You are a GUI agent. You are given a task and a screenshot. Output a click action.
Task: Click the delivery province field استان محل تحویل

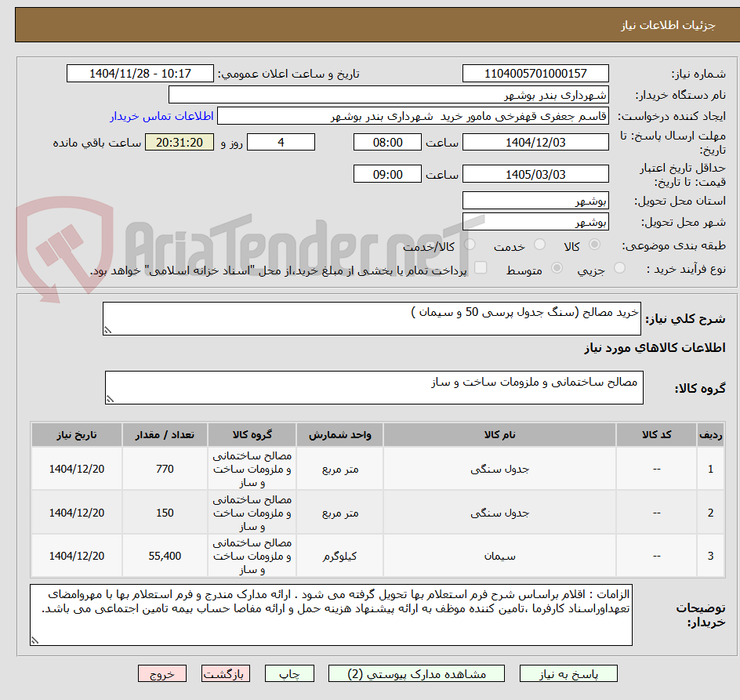535,201
